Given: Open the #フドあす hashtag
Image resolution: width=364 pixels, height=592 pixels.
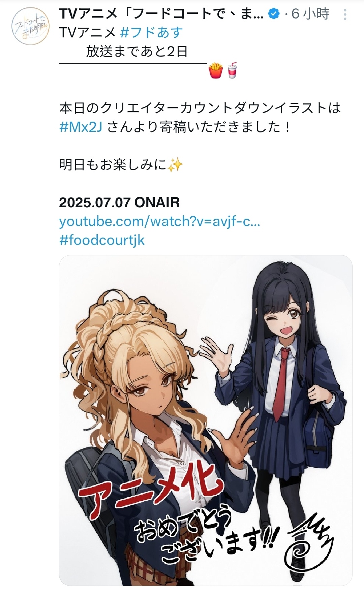Looking at the screenshot, I should click(151, 33).
